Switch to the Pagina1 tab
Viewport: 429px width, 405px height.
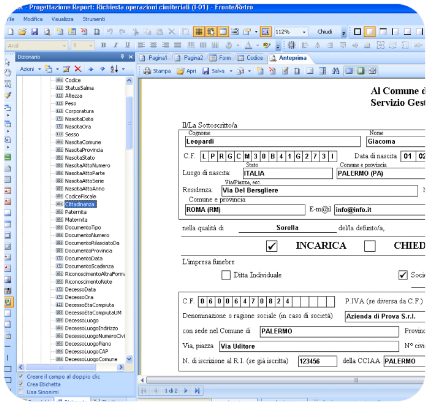[153, 58]
